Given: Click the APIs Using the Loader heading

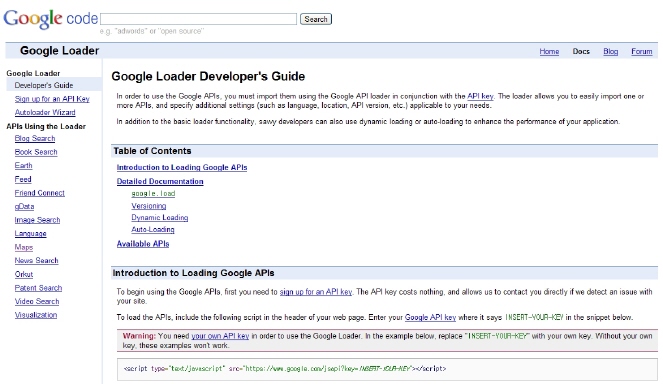Looking at the screenshot, I should 46,126.
